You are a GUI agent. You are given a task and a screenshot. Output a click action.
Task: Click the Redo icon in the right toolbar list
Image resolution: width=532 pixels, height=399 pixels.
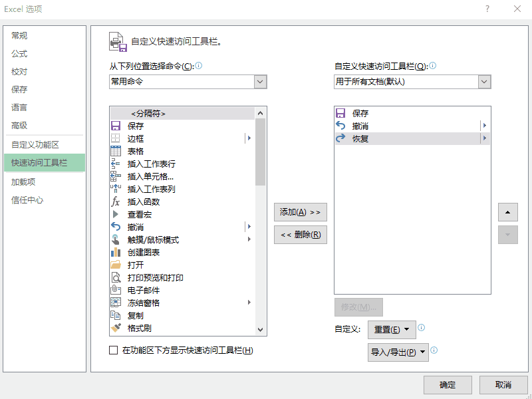tap(340, 138)
